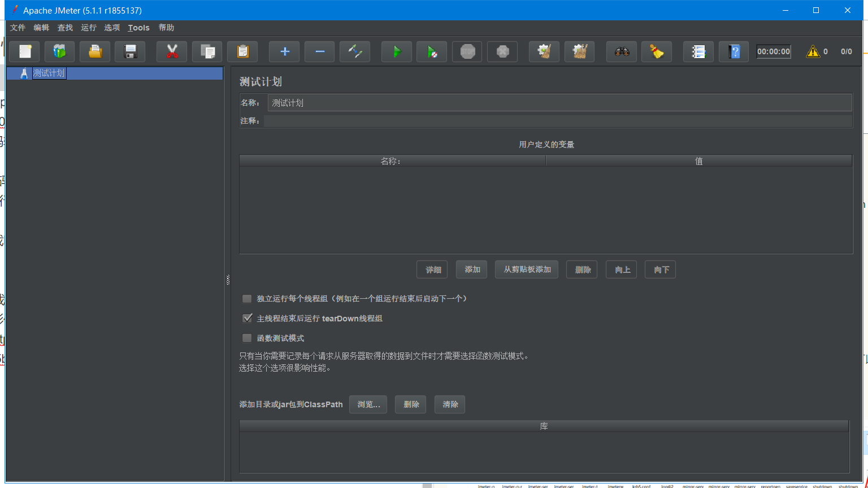Click the 浏览... classpath button
868x488 pixels.
pyautogui.click(x=368, y=404)
